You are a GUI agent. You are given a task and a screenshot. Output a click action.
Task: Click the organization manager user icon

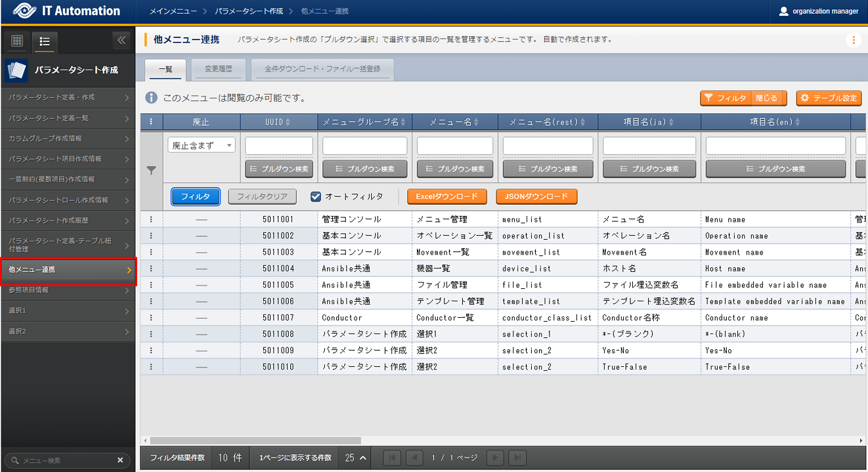click(783, 11)
